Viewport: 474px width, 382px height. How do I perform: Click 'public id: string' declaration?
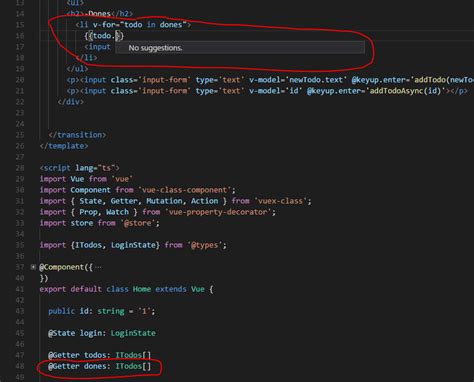click(86, 311)
